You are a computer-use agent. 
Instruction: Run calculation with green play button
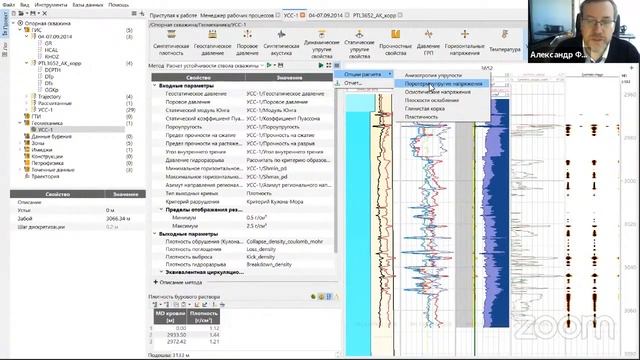pos(321,65)
